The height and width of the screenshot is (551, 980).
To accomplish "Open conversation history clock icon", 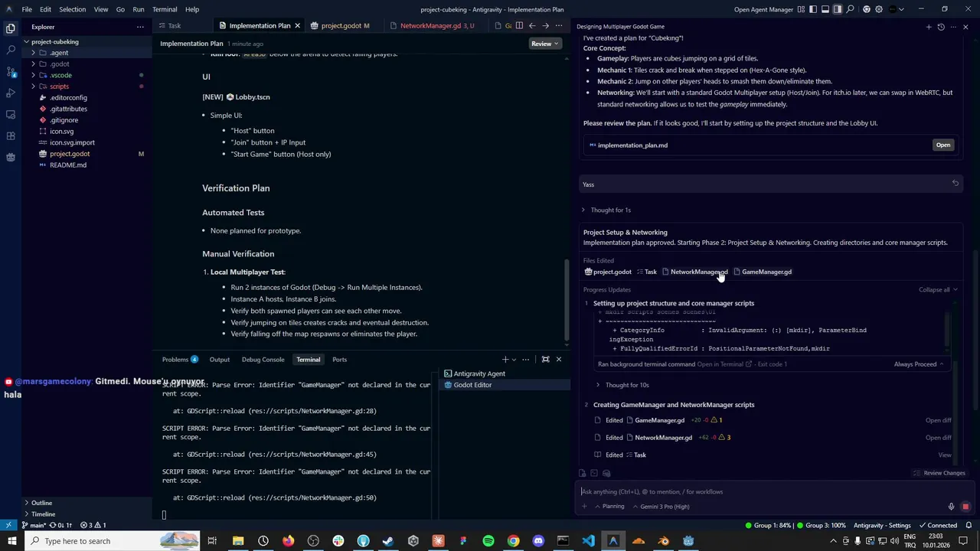I will (941, 27).
